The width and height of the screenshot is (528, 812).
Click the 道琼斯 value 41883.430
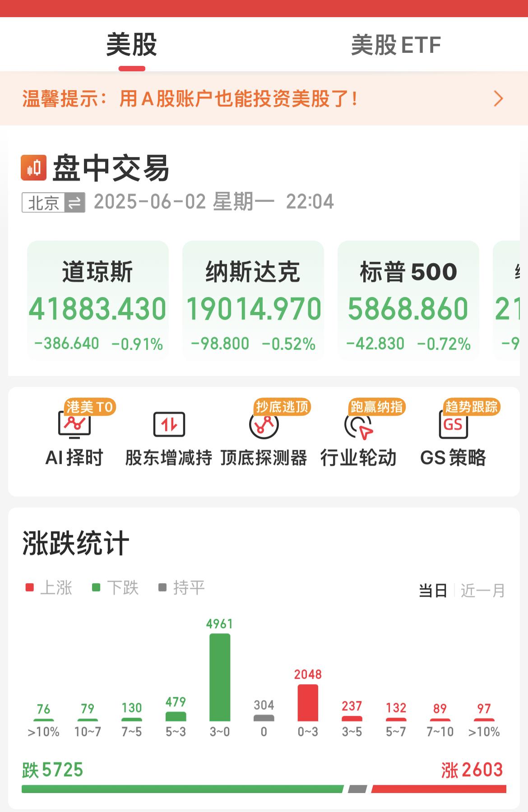coord(98,309)
